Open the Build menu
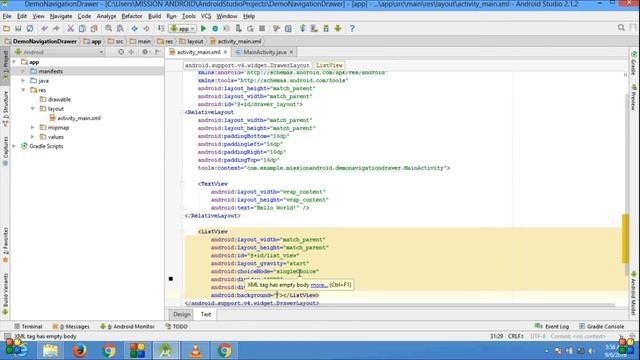This screenshot has width=640, height=360. point(154,16)
